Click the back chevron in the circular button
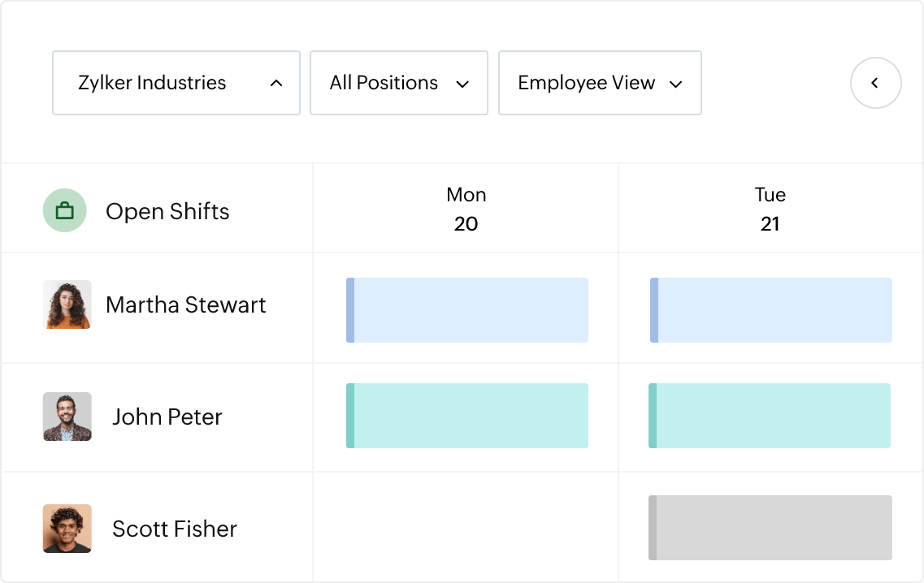This screenshot has height=583, width=924. click(x=875, y=83)
